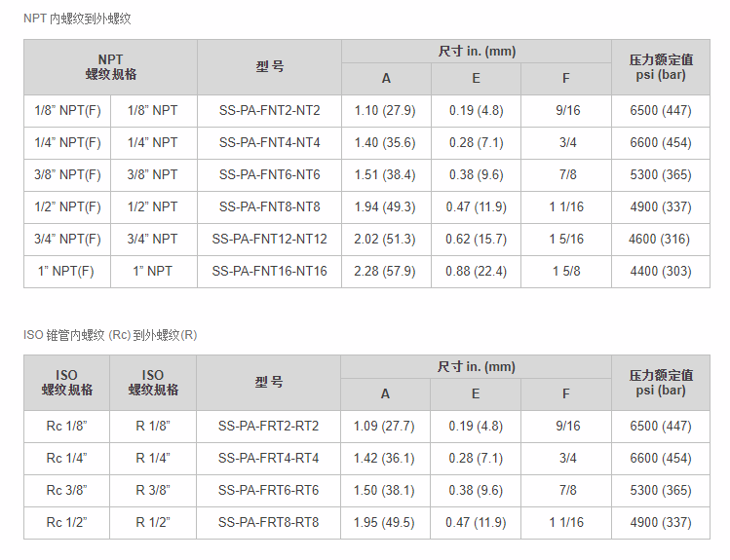Click part SS-PA-FRT4-RT4
This screenshot has height=560, width=730.
(x=268, y=459)
